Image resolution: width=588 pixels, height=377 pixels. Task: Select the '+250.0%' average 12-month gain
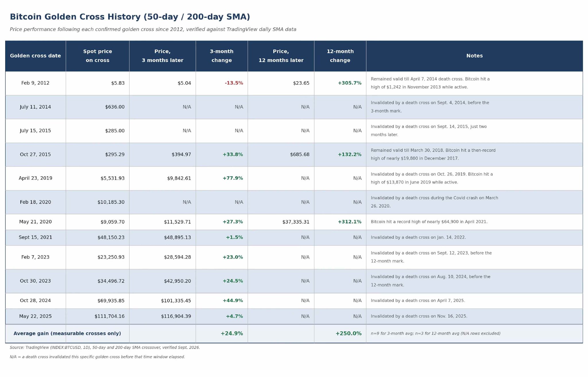[x=349, y=334]
